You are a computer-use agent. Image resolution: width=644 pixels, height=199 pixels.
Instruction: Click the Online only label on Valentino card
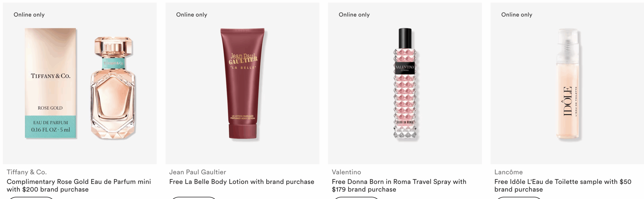click(x=354, y=15)
